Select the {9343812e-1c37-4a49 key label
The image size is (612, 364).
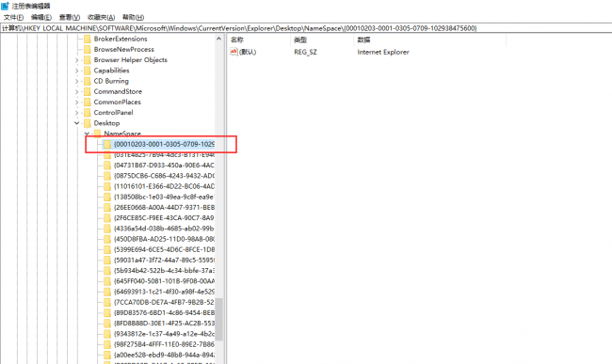tap(164, 334)
